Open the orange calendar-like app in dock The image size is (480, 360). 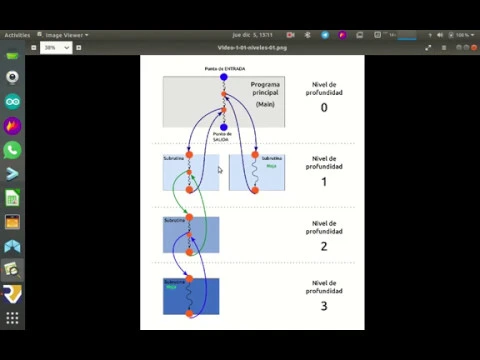(x=12, y=222)
